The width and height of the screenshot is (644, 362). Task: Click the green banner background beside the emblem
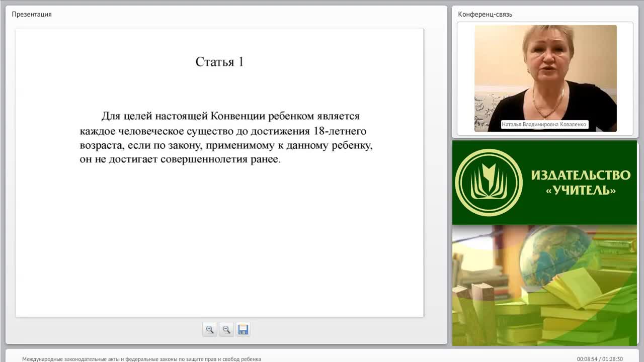(579, 211)
